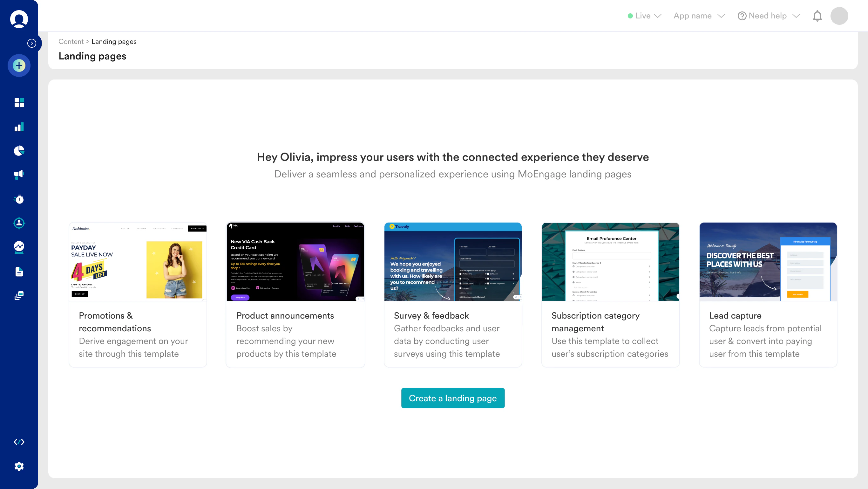
Task: Click the Create a landing page button
Action: [x=452, y=398]
